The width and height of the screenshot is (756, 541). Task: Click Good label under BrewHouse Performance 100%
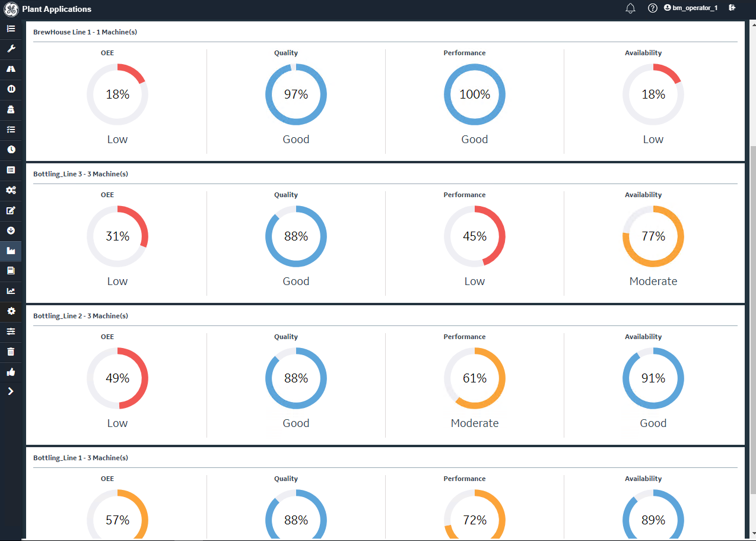click(475, 140)
